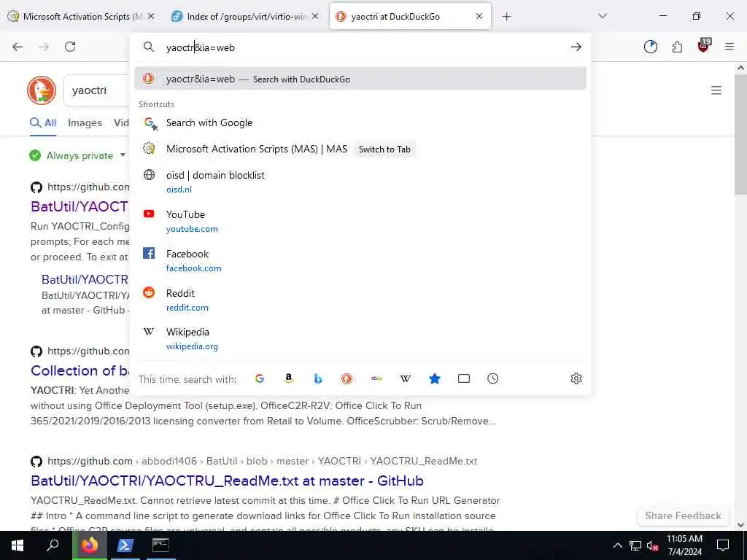The height and width of the screenshot is (560, 747).
Task: Select the oisd domain blocklist suggestion
Action: [360, 182]
